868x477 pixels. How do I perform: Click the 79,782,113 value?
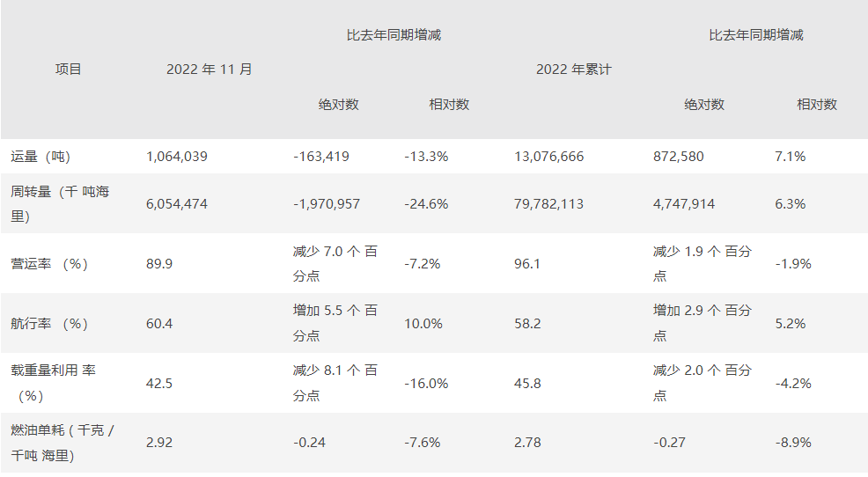[x=549, y=204]
